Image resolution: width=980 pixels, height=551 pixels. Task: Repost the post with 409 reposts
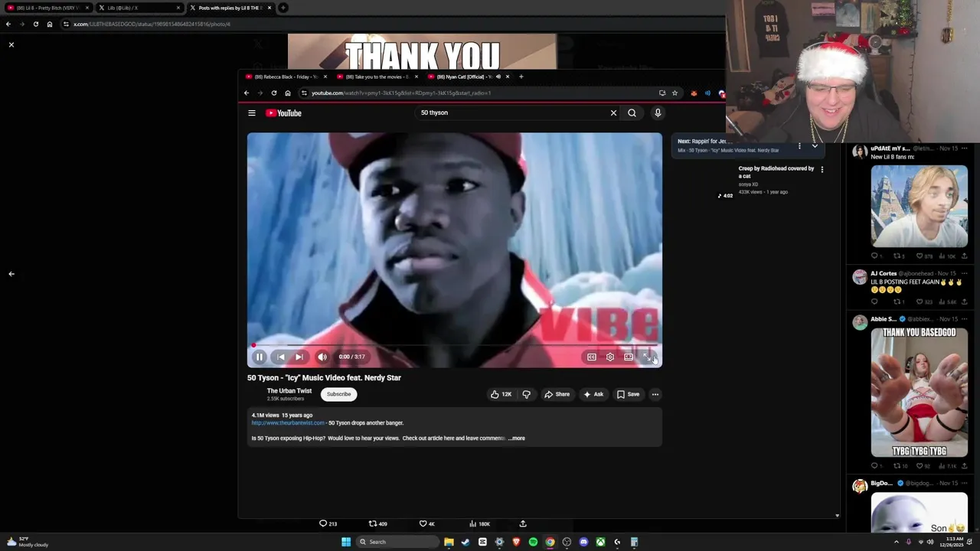click(x=377, y=523)
